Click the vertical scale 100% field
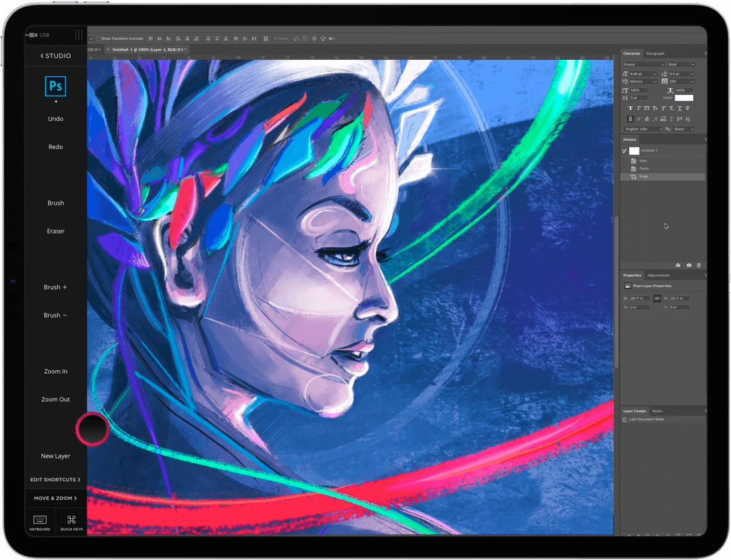This screenshot has width=731, height=560. 639,91
